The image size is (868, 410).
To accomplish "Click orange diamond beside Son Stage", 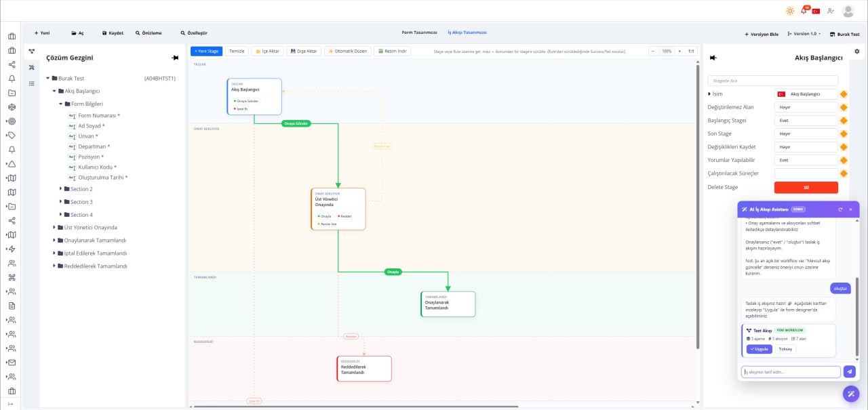I will [844, 134].
